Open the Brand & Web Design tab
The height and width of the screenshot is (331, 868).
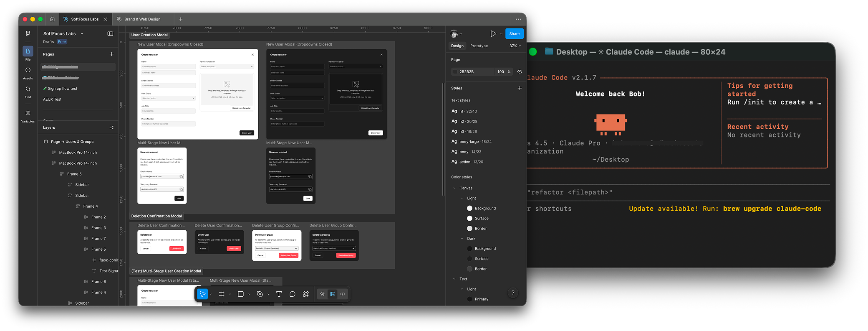coord(142,19)
